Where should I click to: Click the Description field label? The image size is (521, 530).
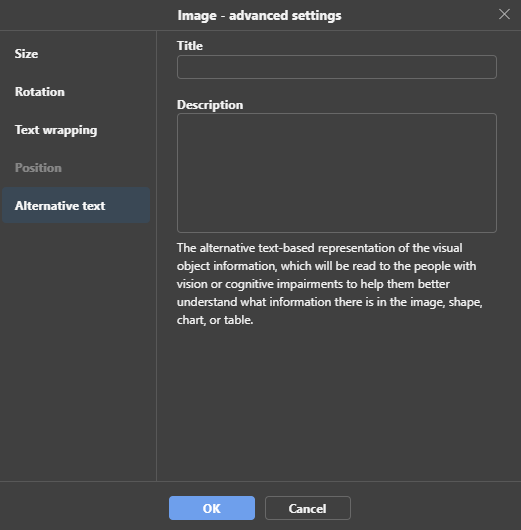click(210, 105)
